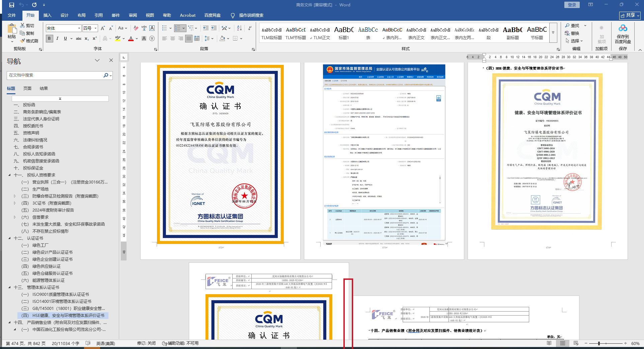Toggle show/hide paragraph marks
The height and width of the screenshot is (349, 644).
(x=250, y=28)
